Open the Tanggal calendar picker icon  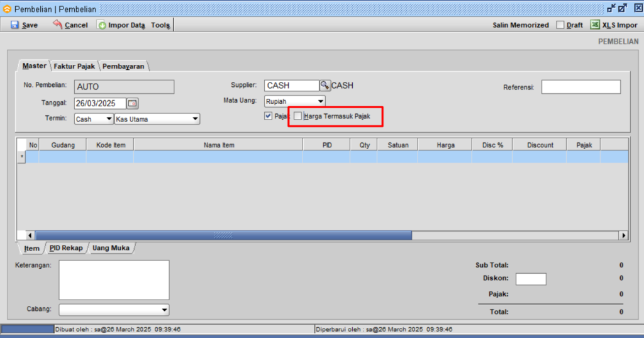pyautogui.click(x=133, y=103)
